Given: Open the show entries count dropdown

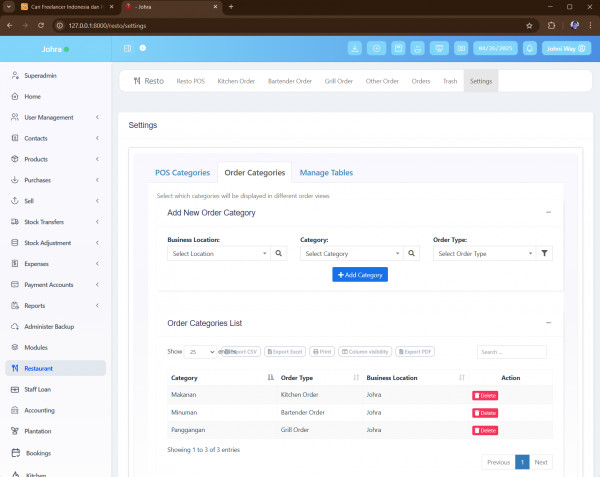Looking at the screenshot, I should tap(200, 352).
